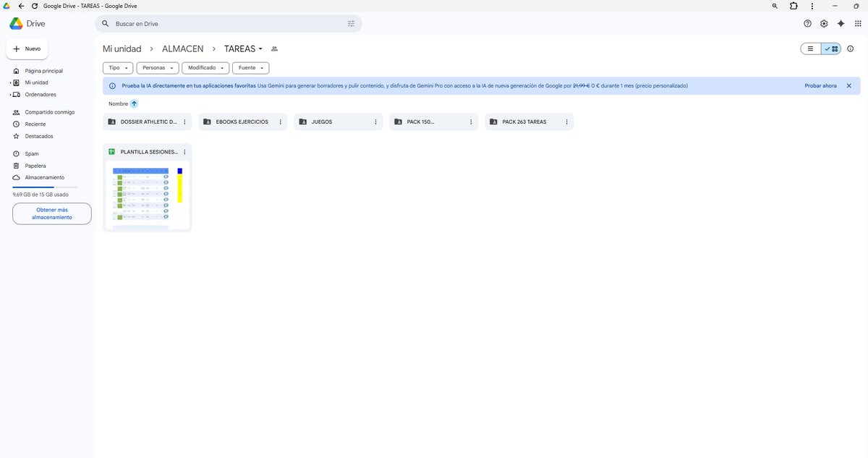Open the Google apps grid icon
This screenshot has width=868, height=458.
pyautogui.click(x=858, y=23)
